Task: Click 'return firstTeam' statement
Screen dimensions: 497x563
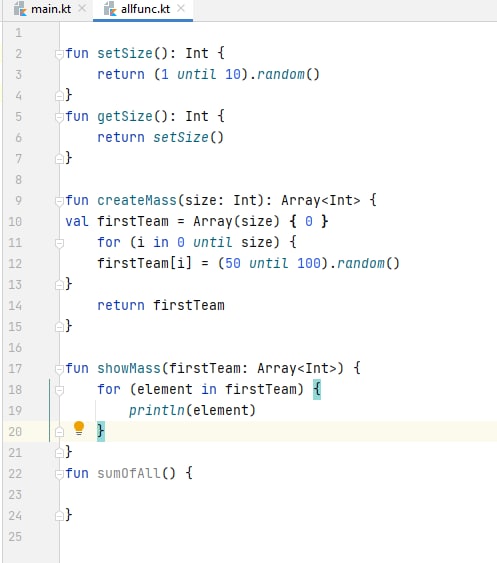Action: tap(161, 306)
